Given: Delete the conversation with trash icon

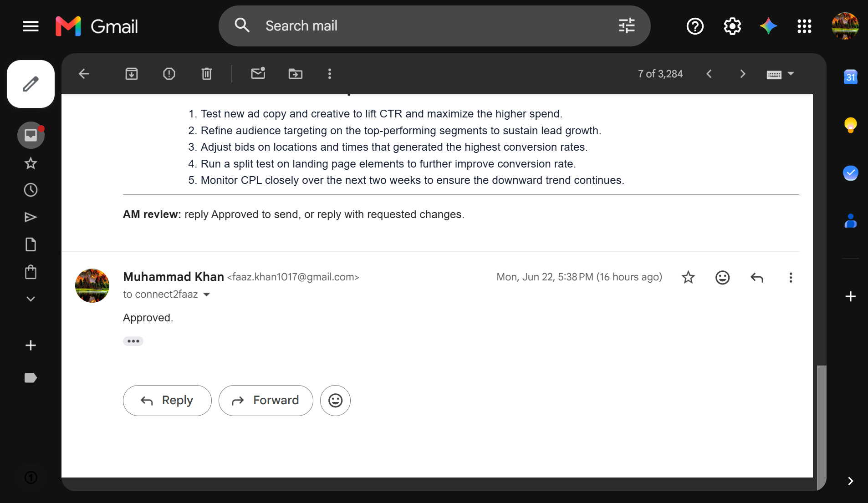Looking at the screenshot, I should (x=207, y=74).
